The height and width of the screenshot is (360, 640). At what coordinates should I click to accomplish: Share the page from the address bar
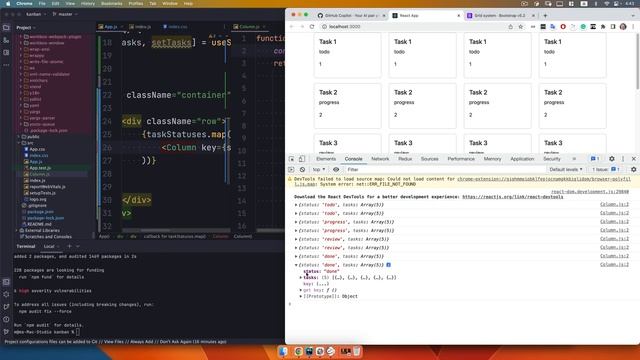point(511,27)
